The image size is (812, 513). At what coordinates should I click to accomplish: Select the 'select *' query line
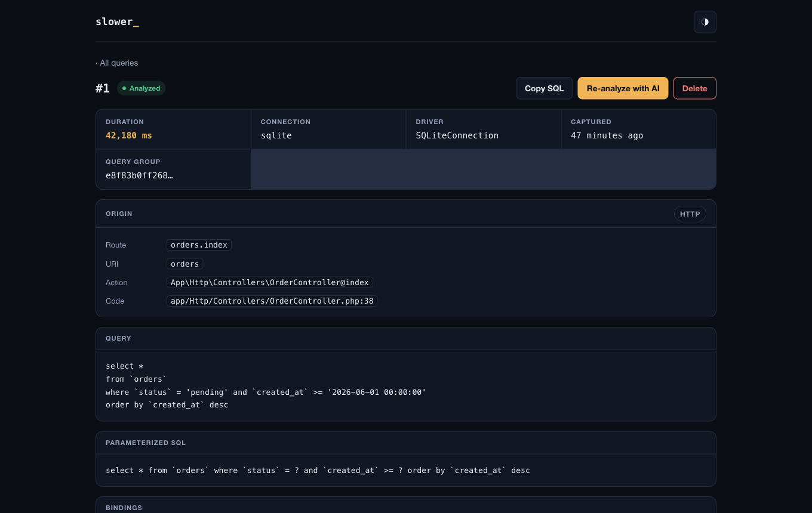coord(125,366)
